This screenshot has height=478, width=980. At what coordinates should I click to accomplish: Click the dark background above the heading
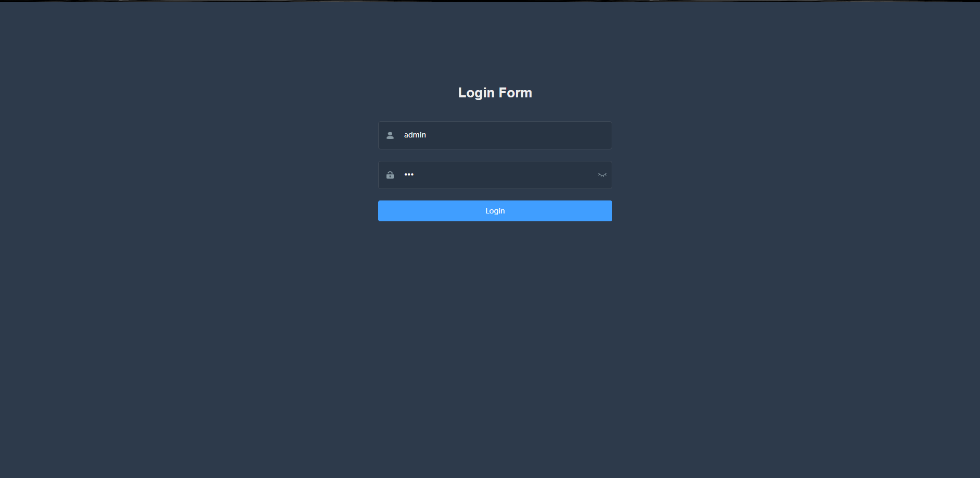coord(495,42)
